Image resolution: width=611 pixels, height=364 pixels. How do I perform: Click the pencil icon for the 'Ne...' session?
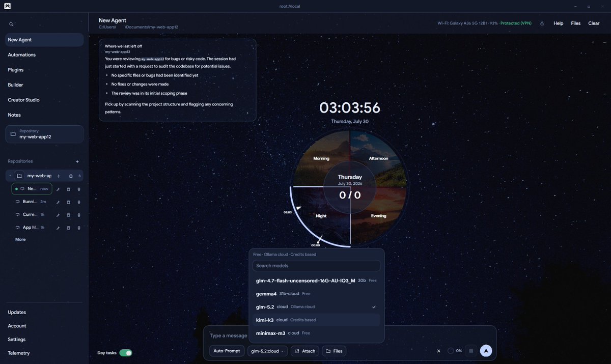(58, 189)
